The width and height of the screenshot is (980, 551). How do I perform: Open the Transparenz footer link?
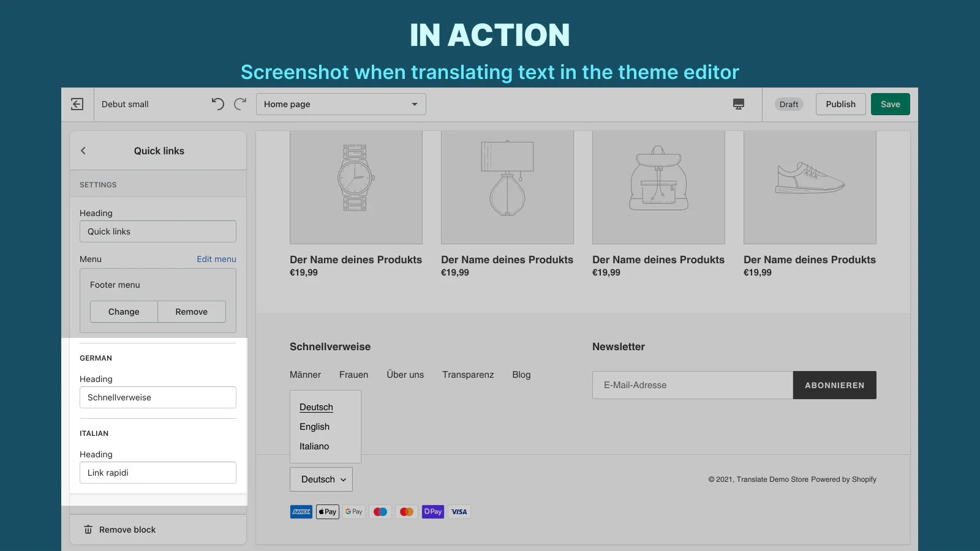tap(468, 375)
